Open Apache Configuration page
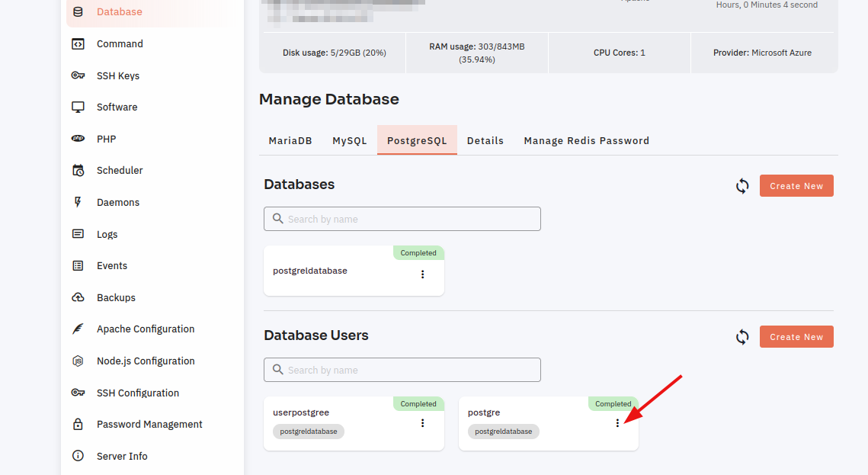This screenshot has height=475, width=868. [146, 329]
